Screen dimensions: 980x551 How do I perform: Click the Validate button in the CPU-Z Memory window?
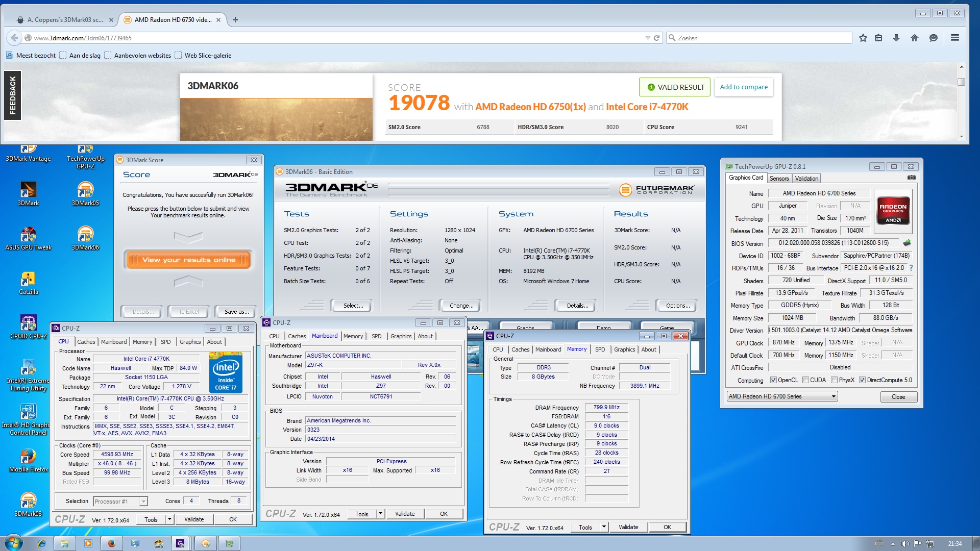tap(628, 527)
